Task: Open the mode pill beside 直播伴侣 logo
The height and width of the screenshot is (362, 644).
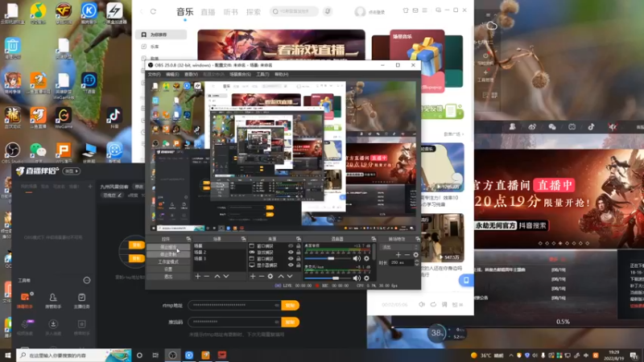Action: 71,171
